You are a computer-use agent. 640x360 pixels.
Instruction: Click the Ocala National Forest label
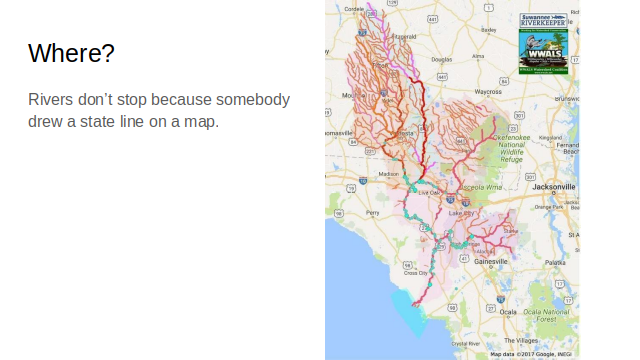pyautogui.click(x=546, y=315)
